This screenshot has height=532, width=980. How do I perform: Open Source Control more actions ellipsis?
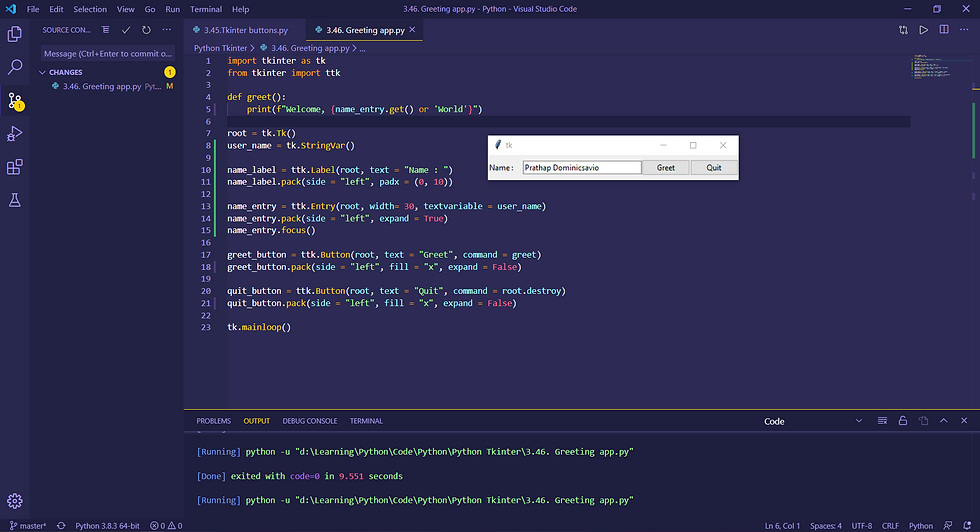(166, 30)
